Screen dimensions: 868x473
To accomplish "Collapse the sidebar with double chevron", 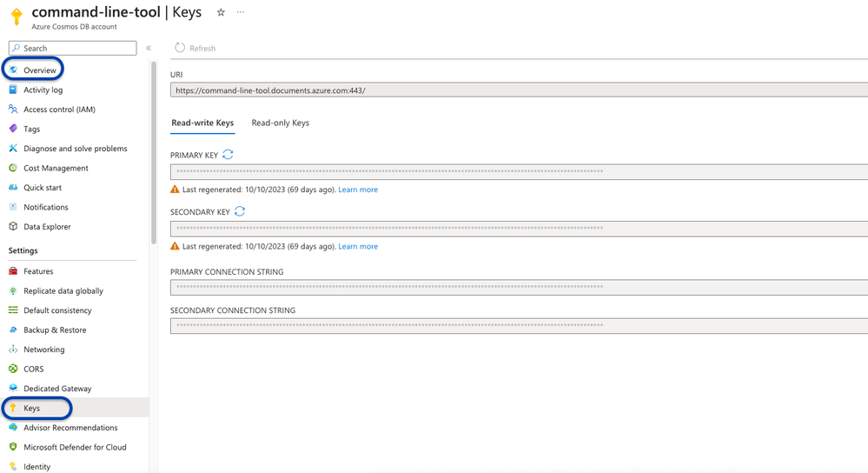I will (x=149, y=48).
